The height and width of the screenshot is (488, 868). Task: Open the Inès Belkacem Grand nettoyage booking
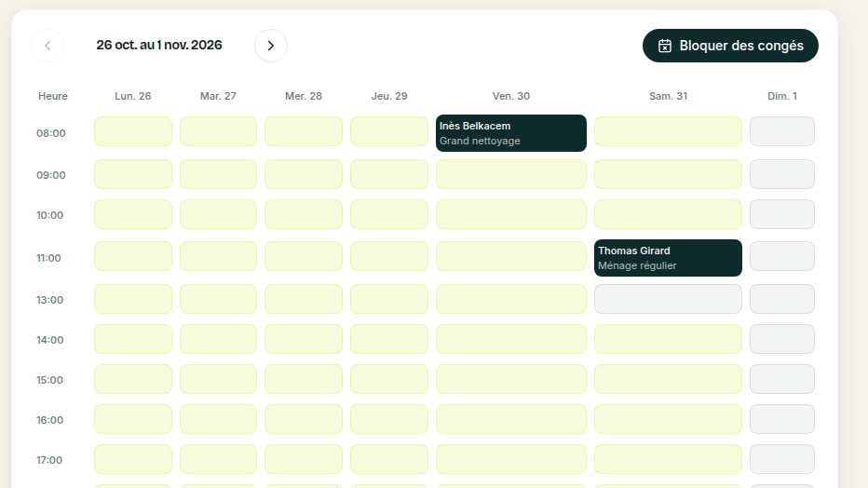point(511,133)
